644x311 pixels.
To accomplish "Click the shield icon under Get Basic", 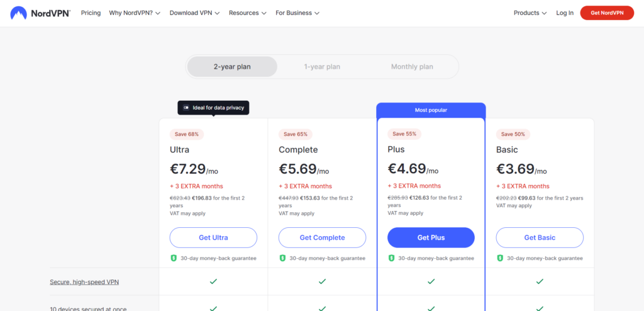I will pos(500,258).
